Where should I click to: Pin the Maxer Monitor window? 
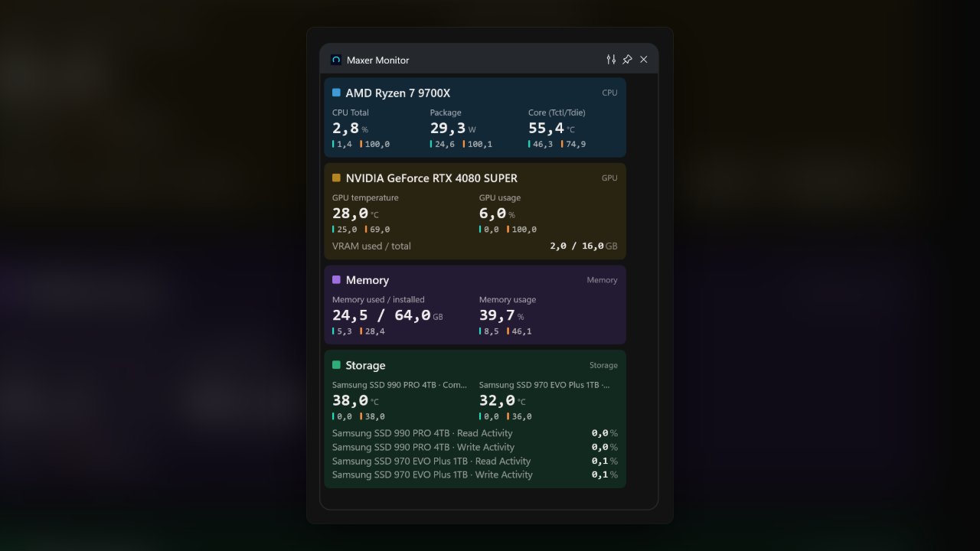[x=627, y=60]
